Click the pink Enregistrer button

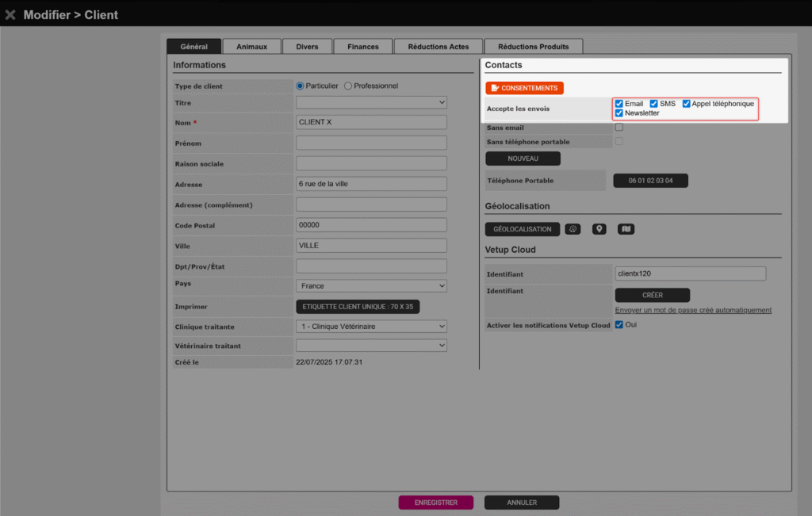click(436, 503)
